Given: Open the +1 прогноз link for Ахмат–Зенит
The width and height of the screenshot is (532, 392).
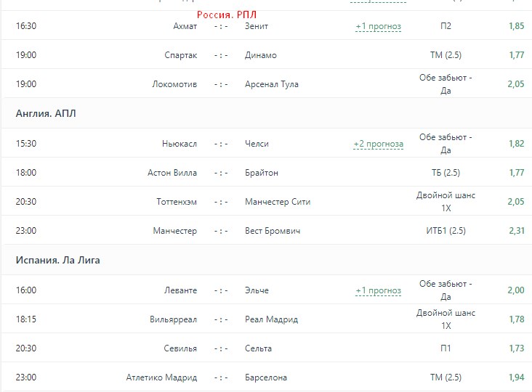Looking at the screenshot, I should click(x=379, y=26).
